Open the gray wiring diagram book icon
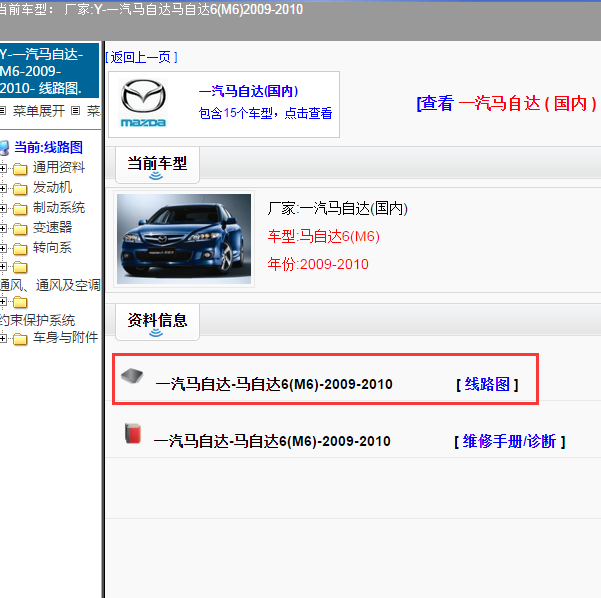This screenshot has width=601, height=598. point(132,376)
